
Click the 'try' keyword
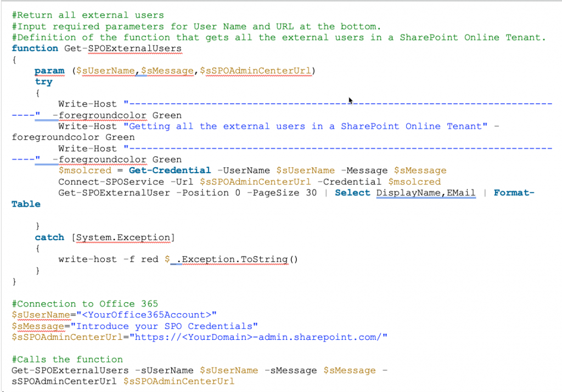tap(43, 82)
